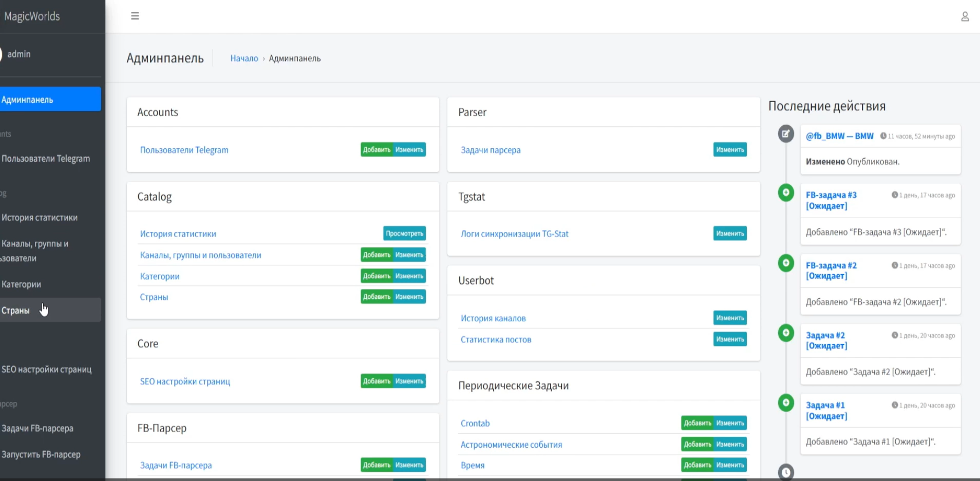Open История статистики in sidebar
The image size is (980, 481).
click(x=50, y=218)
